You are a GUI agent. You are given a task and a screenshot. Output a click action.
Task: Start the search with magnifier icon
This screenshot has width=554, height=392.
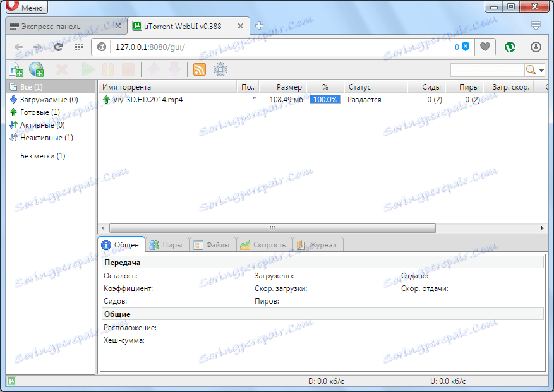click(x=531, y=69)
